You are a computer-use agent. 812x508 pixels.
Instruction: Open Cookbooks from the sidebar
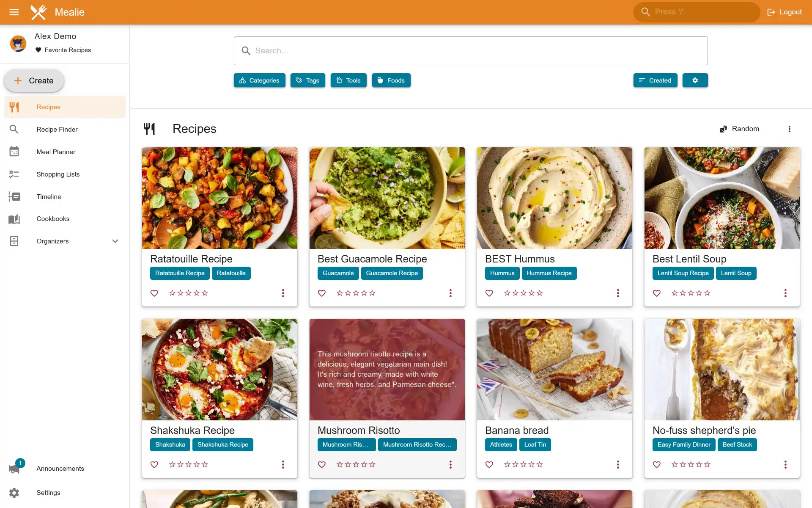(65, 219)
